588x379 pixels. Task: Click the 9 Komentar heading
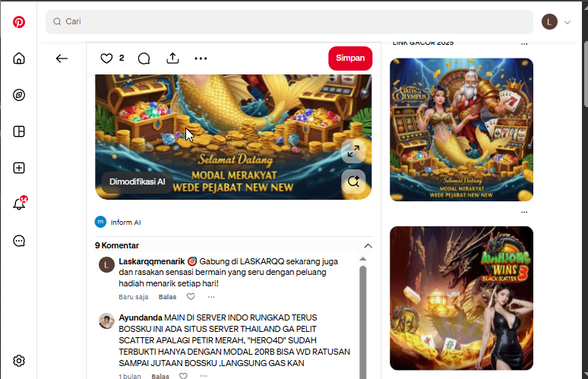point(117,245)
